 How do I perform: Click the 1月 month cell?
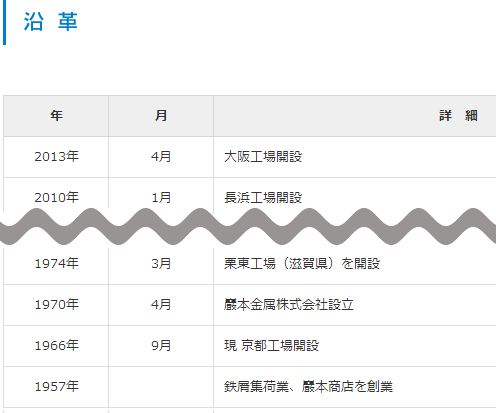click(161, 197)
